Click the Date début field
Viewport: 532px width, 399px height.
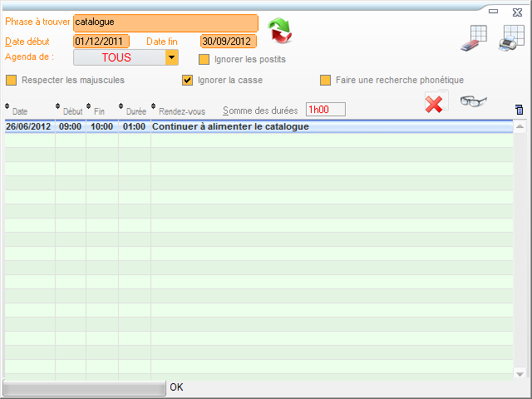point(101,41)
